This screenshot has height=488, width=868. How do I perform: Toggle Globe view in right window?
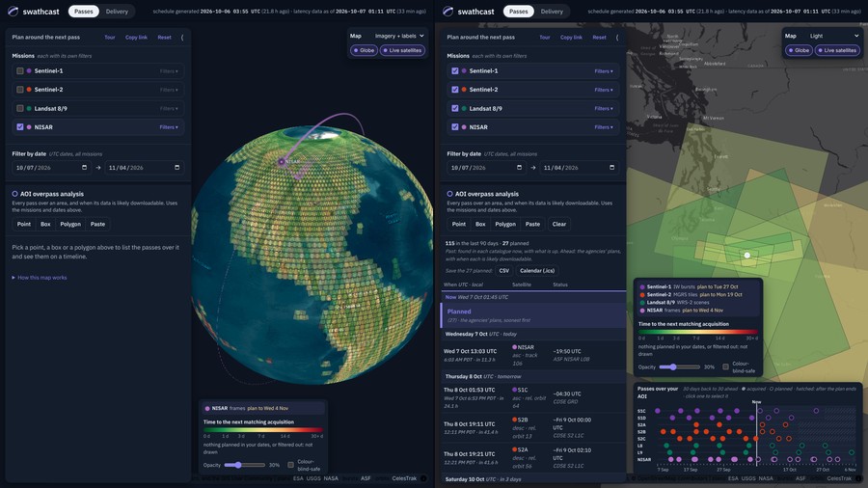[x=799, y=50]
